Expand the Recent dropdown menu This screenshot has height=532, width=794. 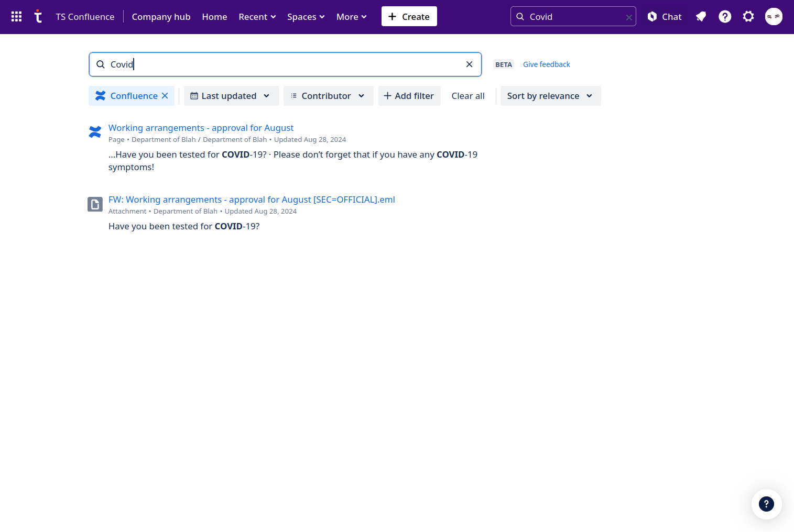257,17
